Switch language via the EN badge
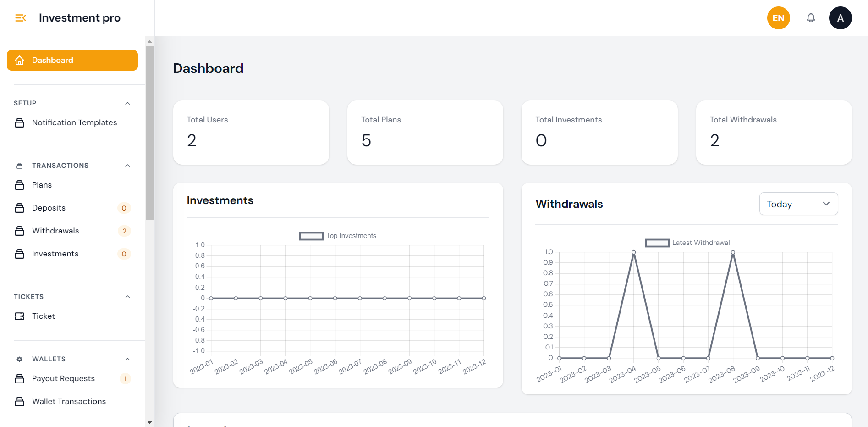This screenshot has height=427, width=868. coord(778,18)
